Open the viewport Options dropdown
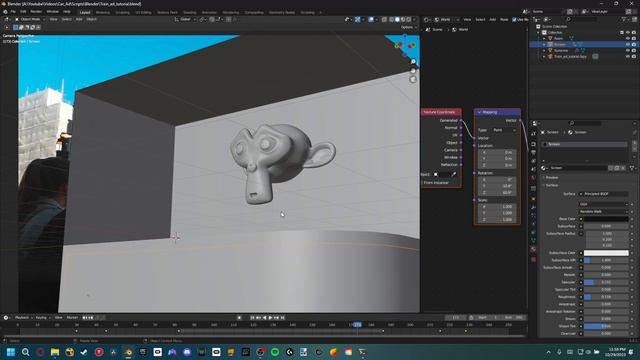640x360 pixels. pyautogui.click(x=409, y=27)
